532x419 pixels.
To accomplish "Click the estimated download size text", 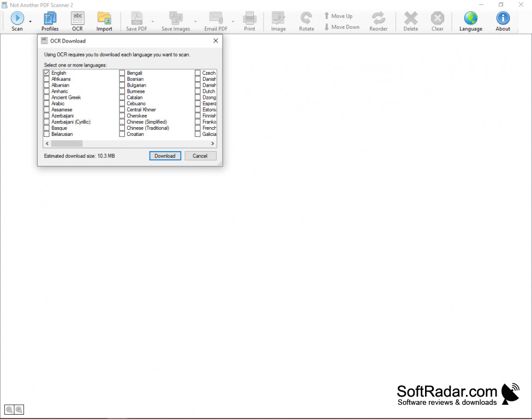I will (80, 155).
